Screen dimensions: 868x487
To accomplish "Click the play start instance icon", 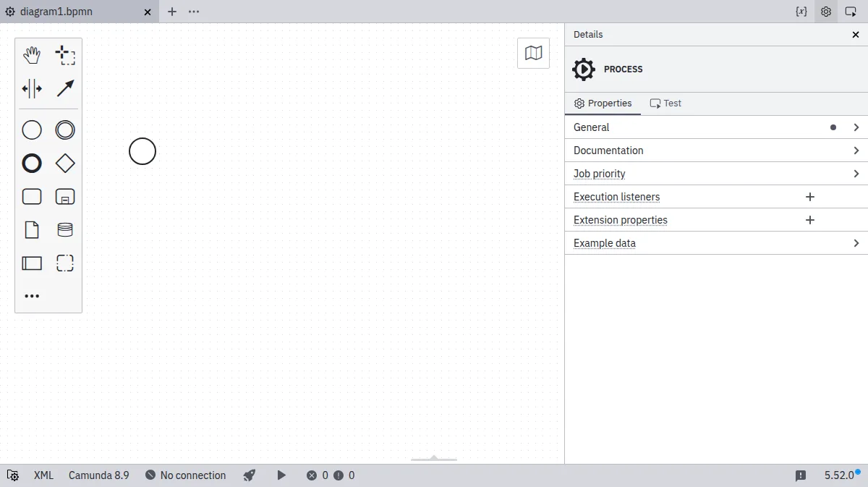I will tap(281, 475).
